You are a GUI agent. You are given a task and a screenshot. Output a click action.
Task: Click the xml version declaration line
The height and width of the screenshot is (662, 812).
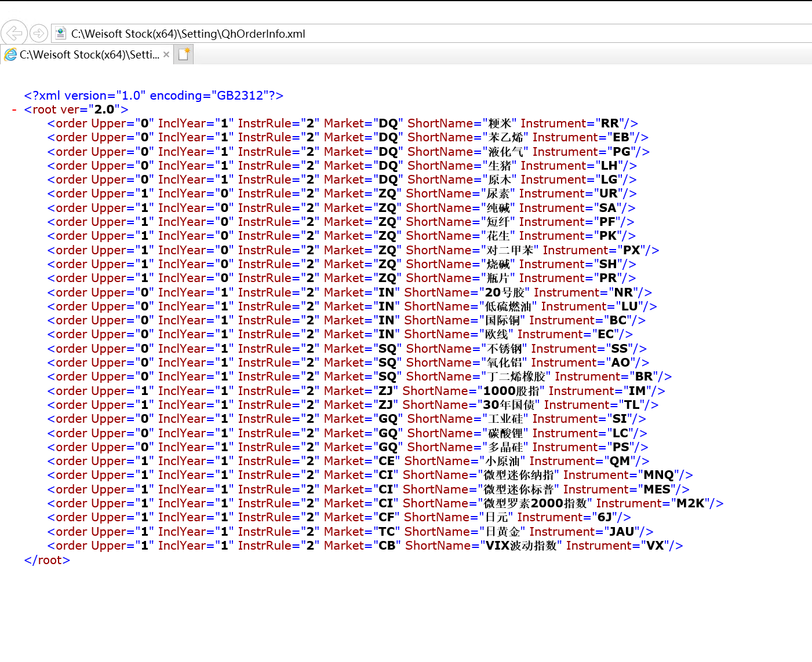(153, 96)
